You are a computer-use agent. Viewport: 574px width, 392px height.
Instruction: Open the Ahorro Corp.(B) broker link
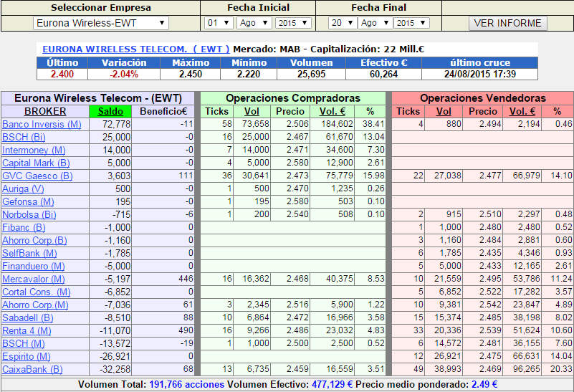pyautogui.click(x=34, y=241)
